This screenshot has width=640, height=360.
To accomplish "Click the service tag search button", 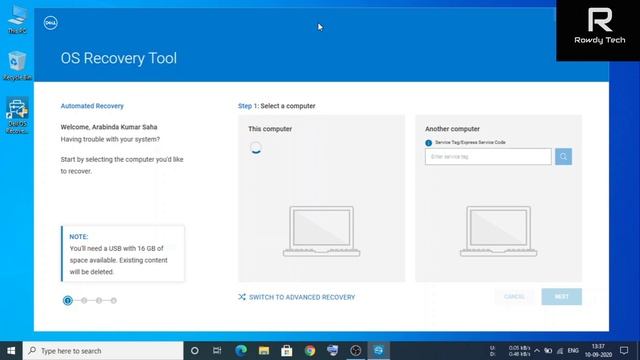I will pyautogui.click(x=563, y=157).
